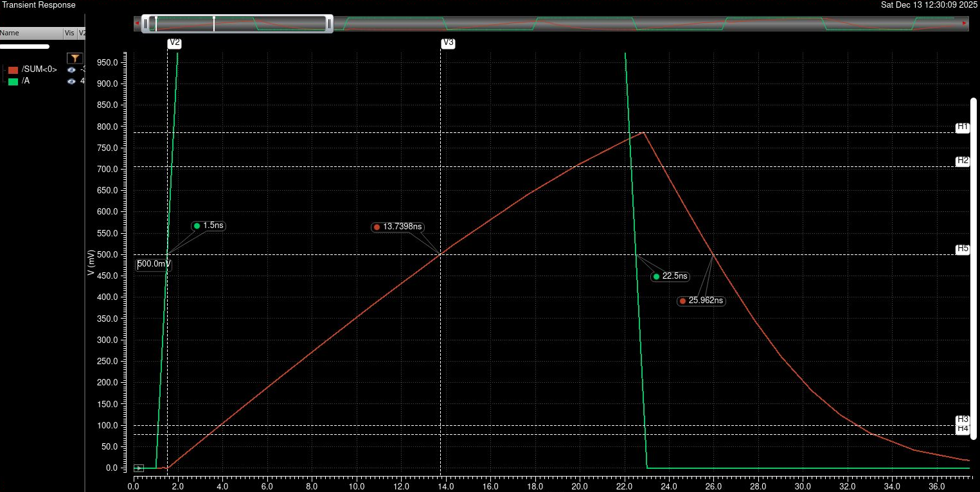
Task: Click the H5 horizontal marker label
Action: point(961,249)
